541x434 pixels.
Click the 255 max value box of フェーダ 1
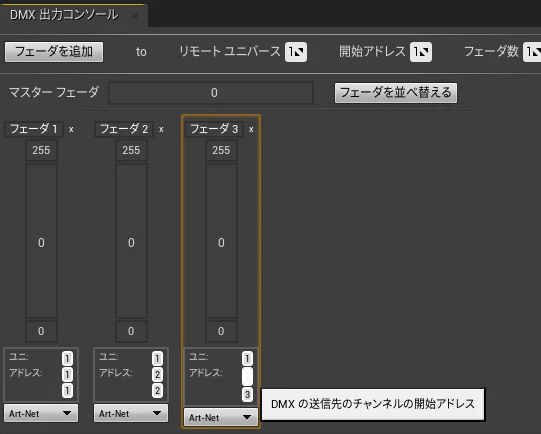pos(41,150)
